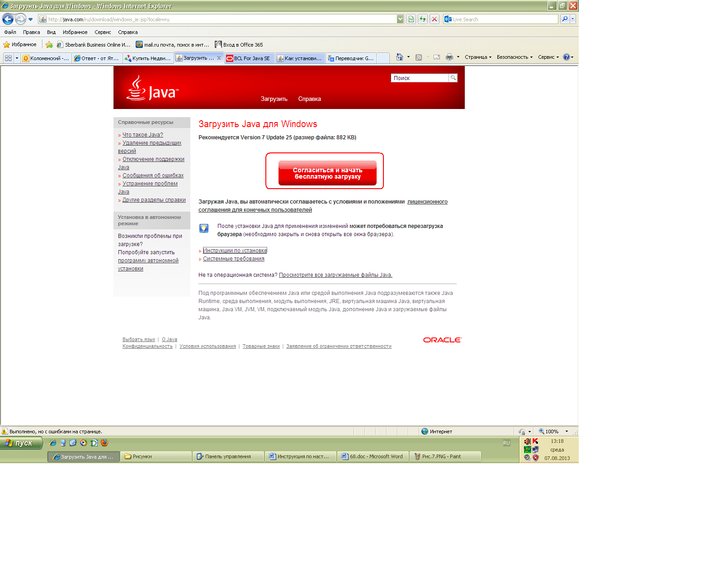Click the address bar URL field
Screen dimensions: 713x588
(x=217, y=19)
